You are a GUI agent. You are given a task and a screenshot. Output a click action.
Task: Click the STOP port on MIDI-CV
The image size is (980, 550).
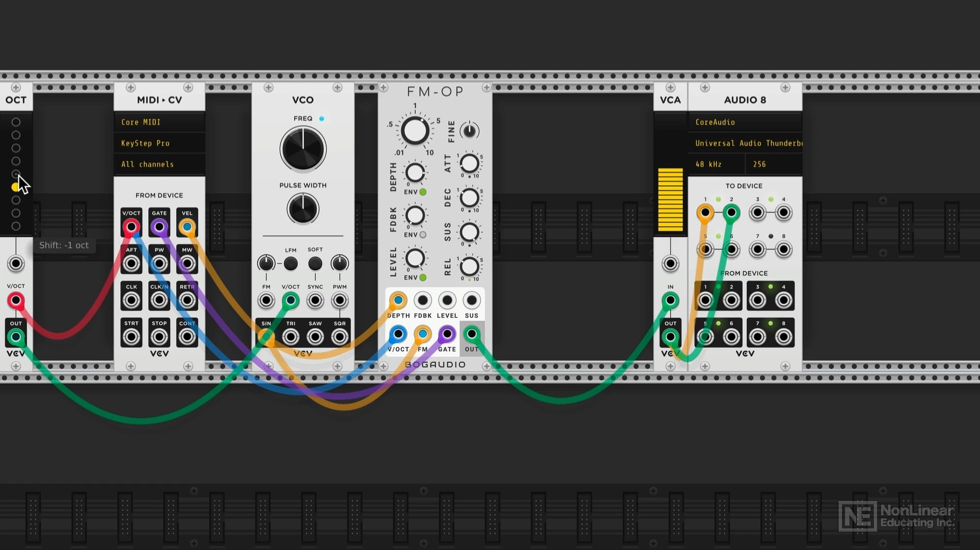(159, 337)
